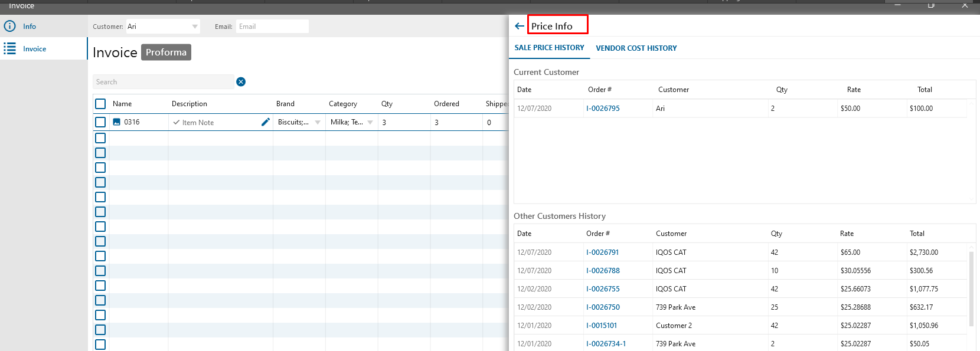
Task: Select the Invoice list icon in the sidebar
Action: 10,49
